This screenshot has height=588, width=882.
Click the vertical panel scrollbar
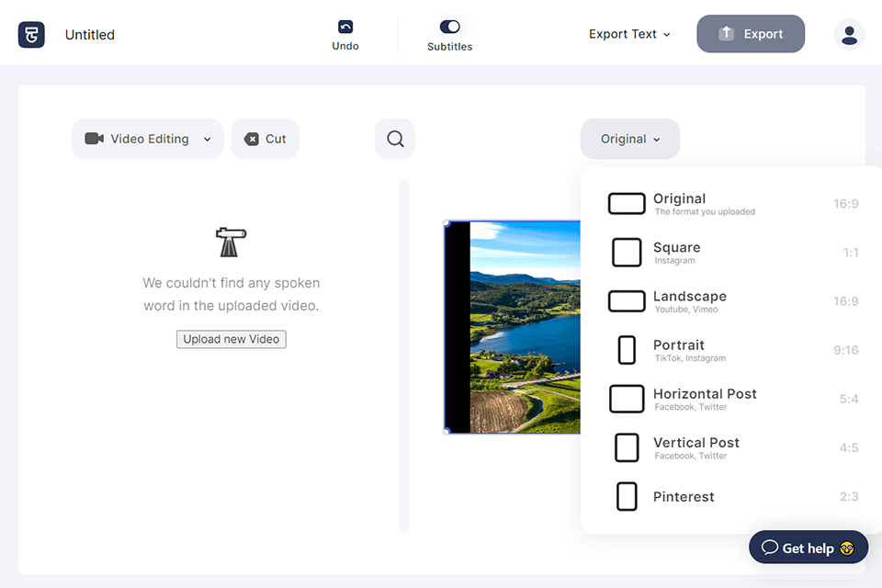tap(404, 356)
